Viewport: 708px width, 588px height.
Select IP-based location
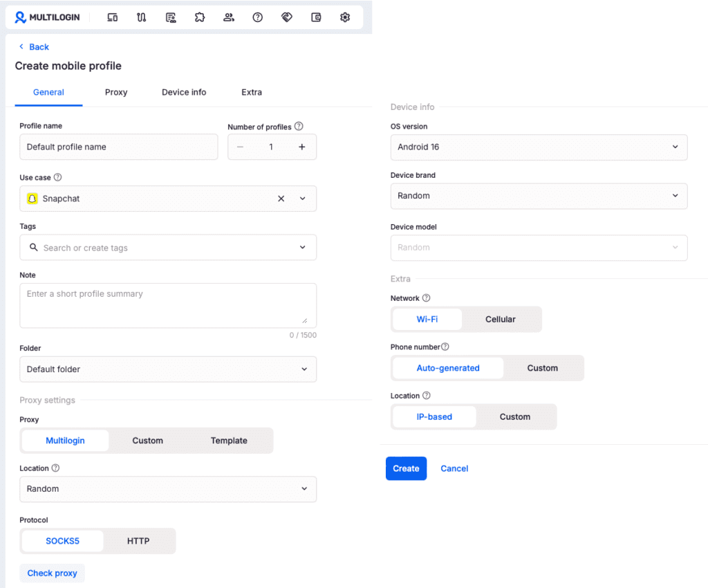434,417
